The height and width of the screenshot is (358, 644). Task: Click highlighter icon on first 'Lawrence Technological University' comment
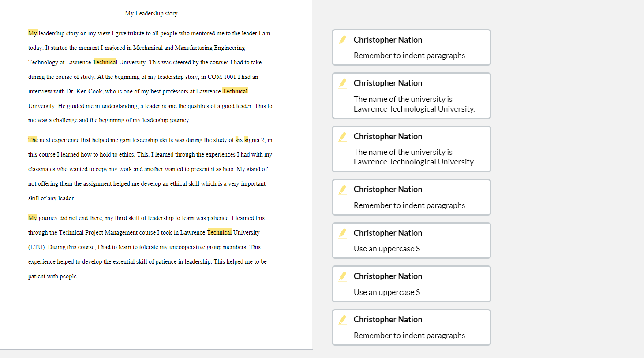click(343, 83)
